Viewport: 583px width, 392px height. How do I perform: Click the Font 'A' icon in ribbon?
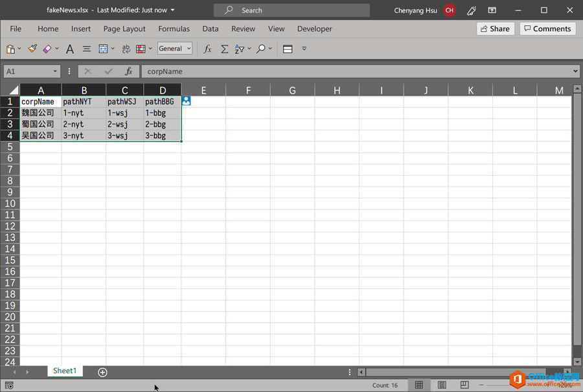[70, 49]
